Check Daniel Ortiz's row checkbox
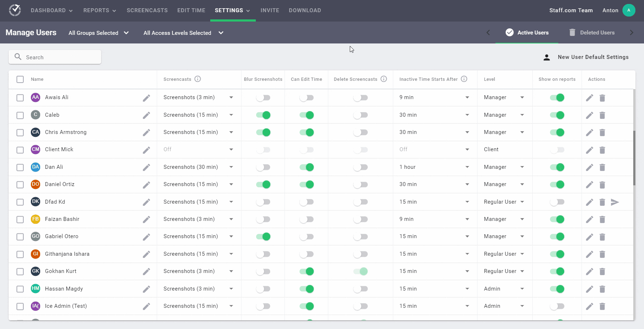Image resolution: width=644 pixels, height=329 pixels. [20, 185]
